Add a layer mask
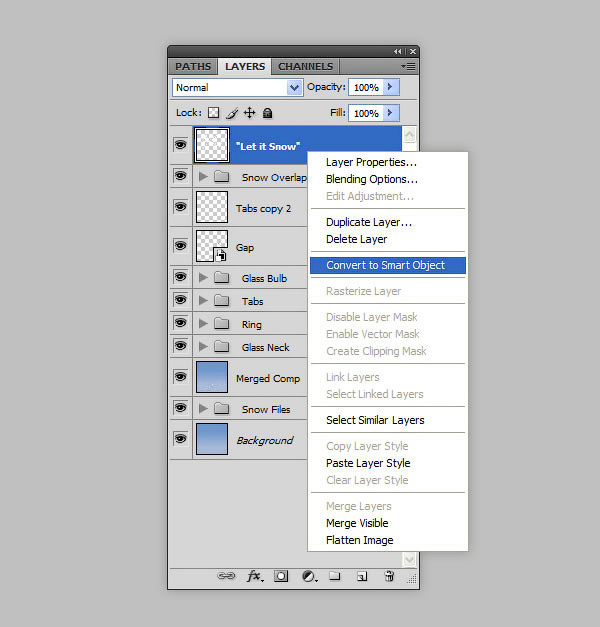 281,576
